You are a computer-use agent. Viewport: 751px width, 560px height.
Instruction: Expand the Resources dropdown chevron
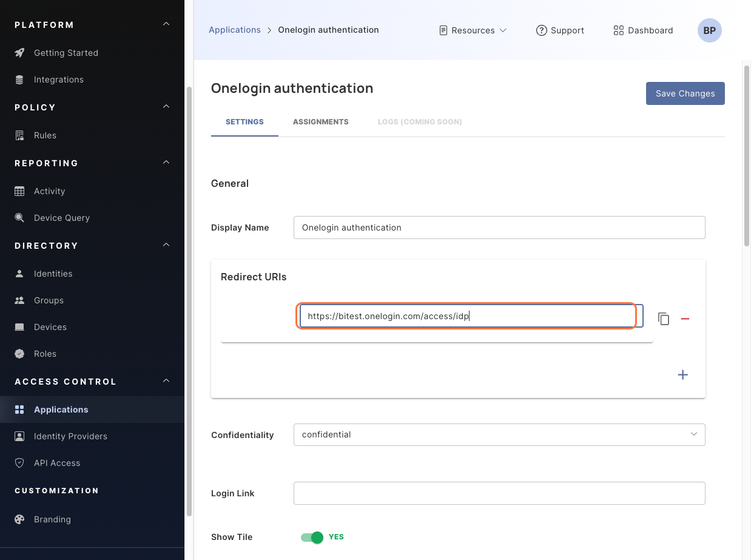(503, 30)
